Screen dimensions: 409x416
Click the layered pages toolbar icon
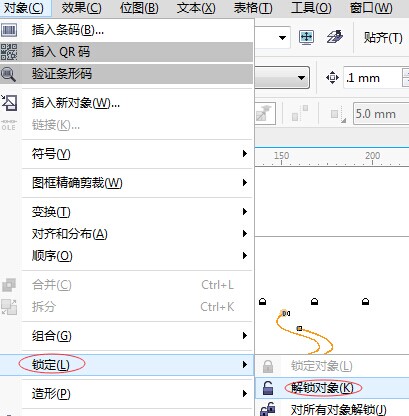334,37
